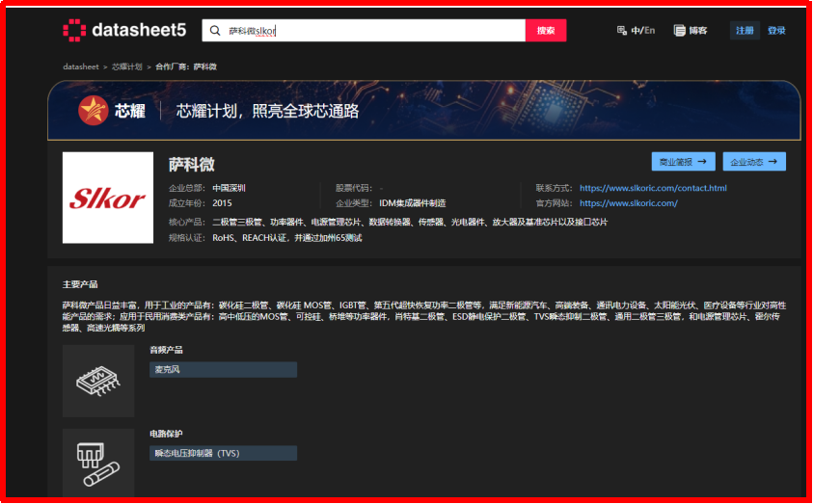Click the red 搜索 search button
The height and width of the screenshot is (504, 813).
[546, 31]
